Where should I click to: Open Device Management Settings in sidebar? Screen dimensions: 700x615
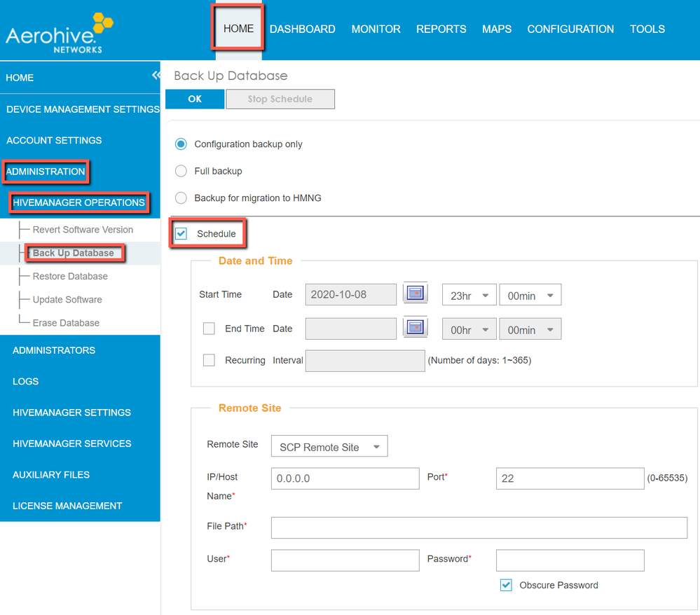pos(83,109)
